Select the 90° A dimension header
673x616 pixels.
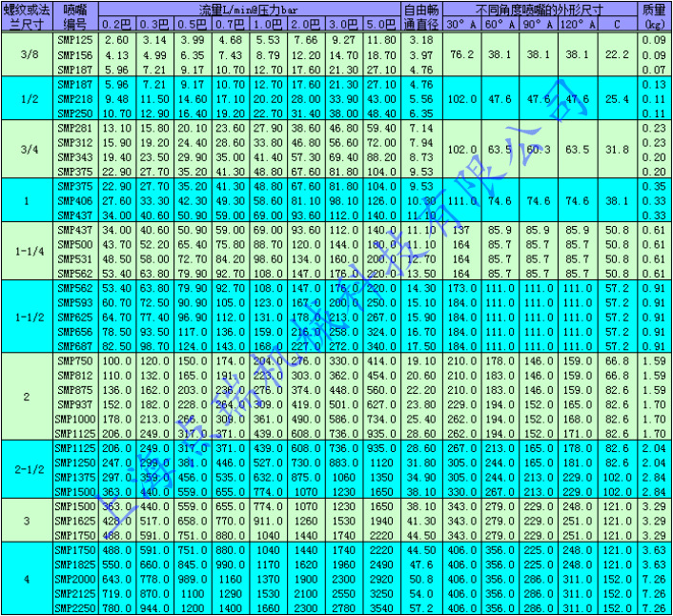pos(539,24)
